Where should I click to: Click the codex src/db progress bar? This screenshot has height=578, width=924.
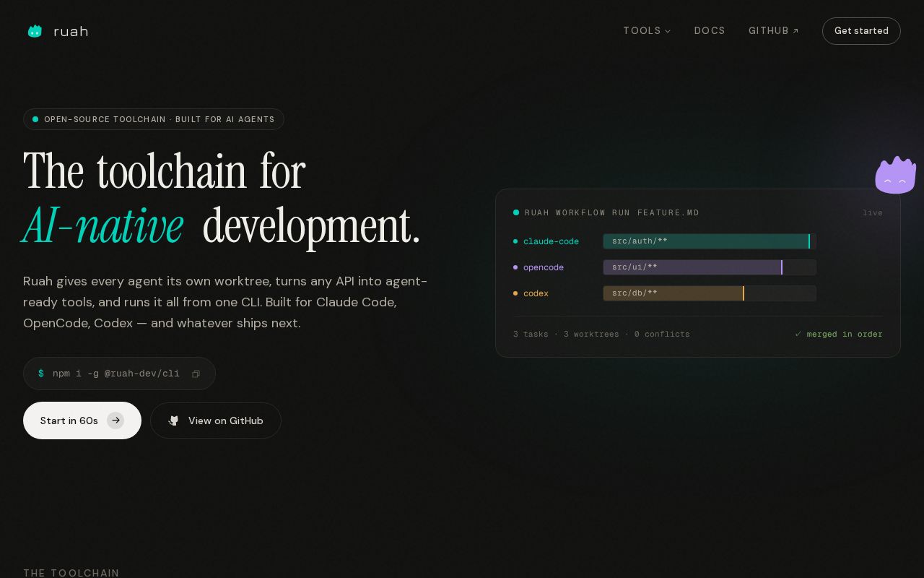(710, 293)
